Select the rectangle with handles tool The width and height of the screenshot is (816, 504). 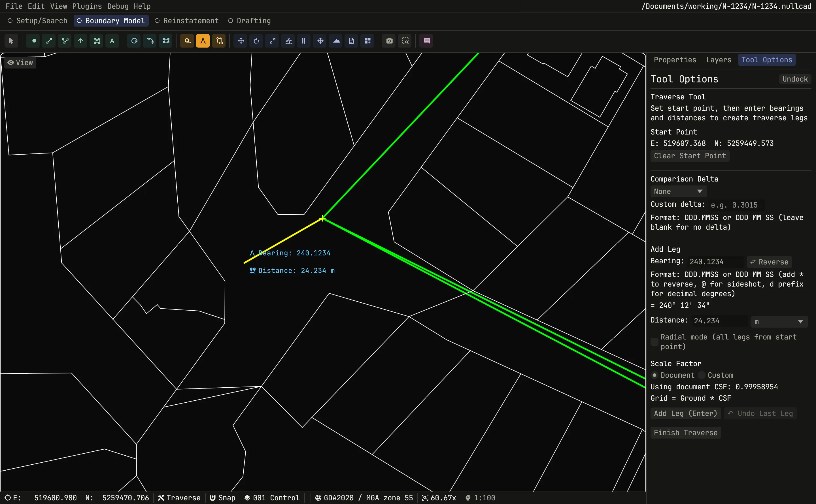coord(166,41)
